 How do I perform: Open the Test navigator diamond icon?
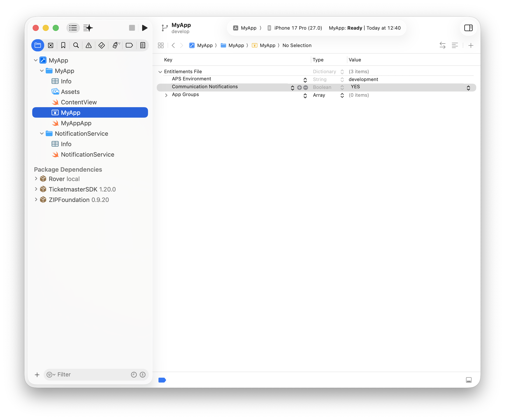tap(102, 45)
